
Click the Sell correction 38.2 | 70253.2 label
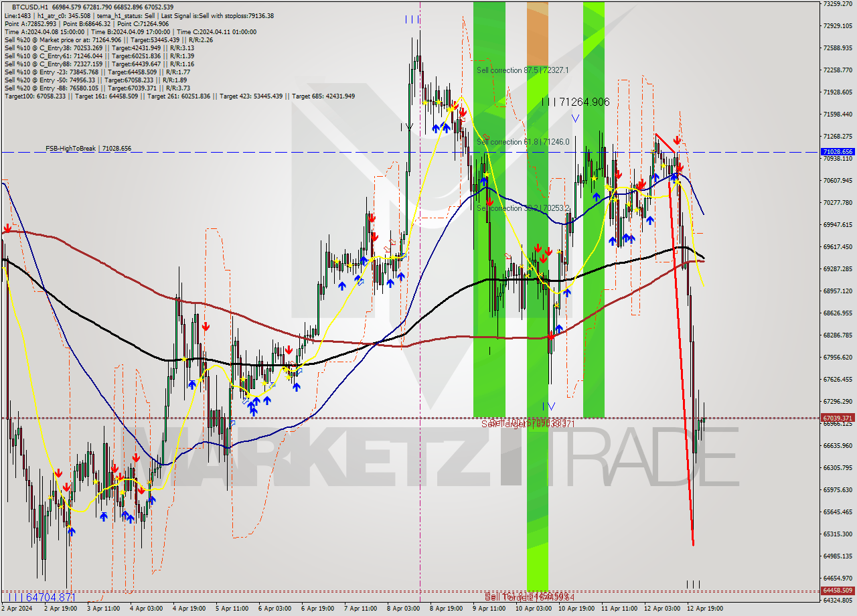click(x=523, y=208)
